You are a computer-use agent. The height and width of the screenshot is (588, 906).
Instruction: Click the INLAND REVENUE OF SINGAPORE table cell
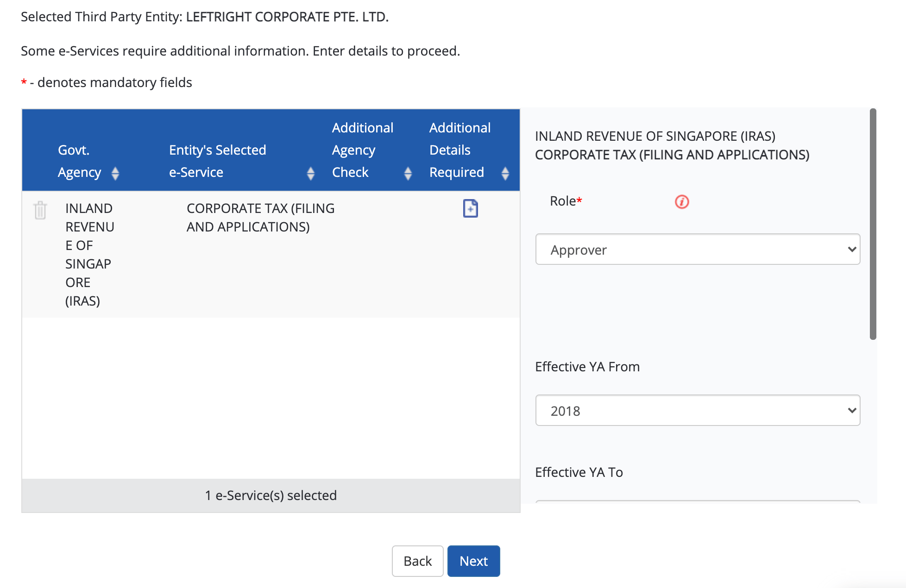click(90, 255)
